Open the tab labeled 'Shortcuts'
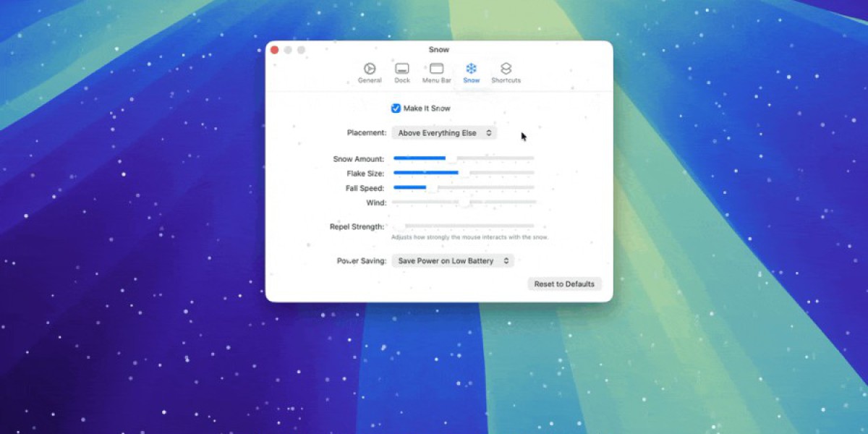Image resolution: width=868 pixels, height=434 pixels. 506,80
